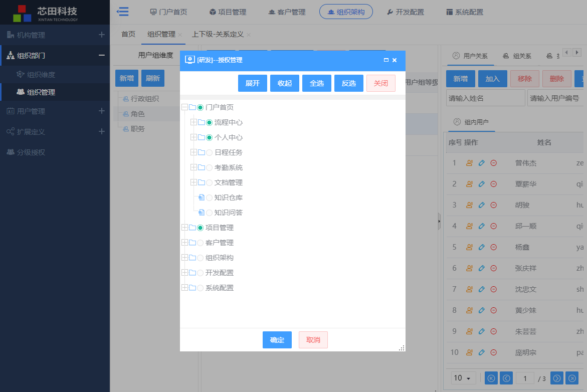Click orange user icon for 杨鑫
The width and height of the screenshot is (587, 392).
tap(470, 247)
